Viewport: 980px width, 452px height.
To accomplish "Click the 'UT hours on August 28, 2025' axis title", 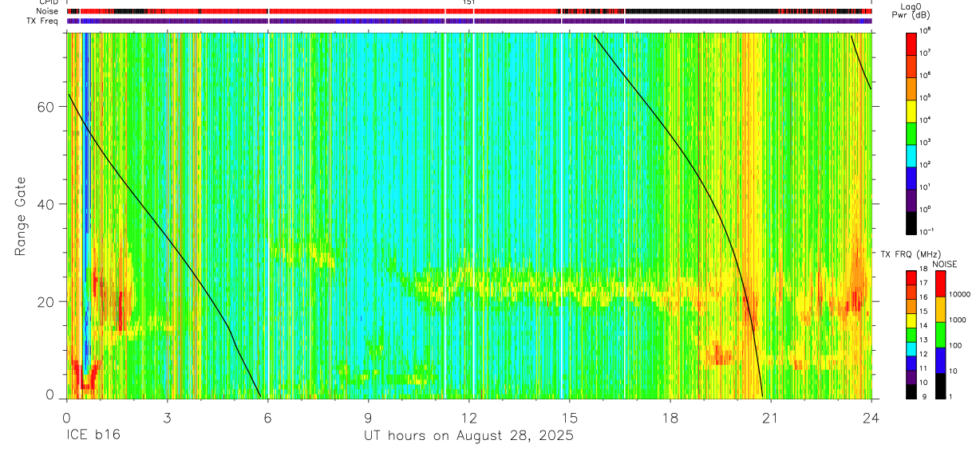I will (469, 436).
